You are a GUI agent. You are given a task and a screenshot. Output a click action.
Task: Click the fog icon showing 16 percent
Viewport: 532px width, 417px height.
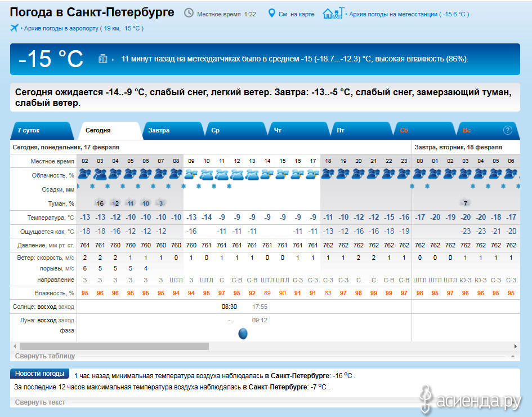point(100,203)
